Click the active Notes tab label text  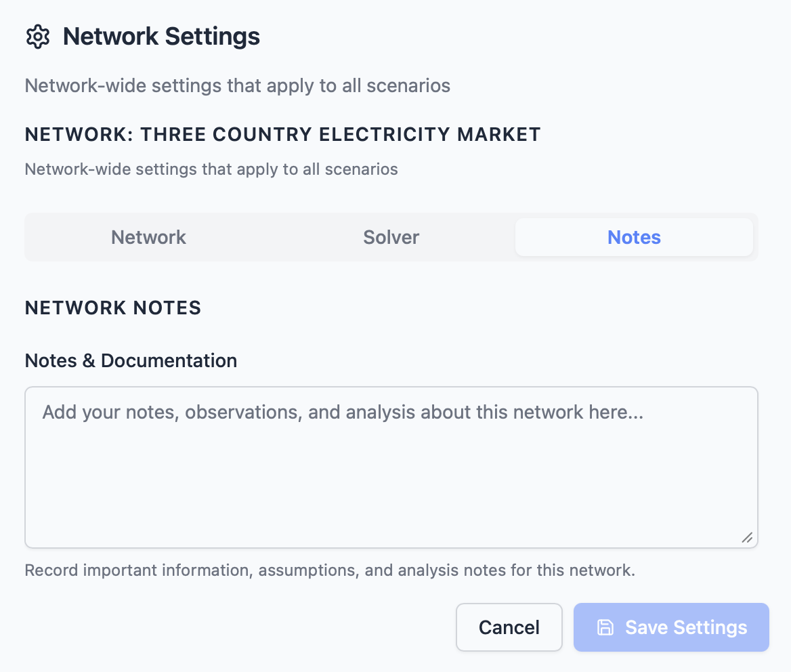coord(634,237)
